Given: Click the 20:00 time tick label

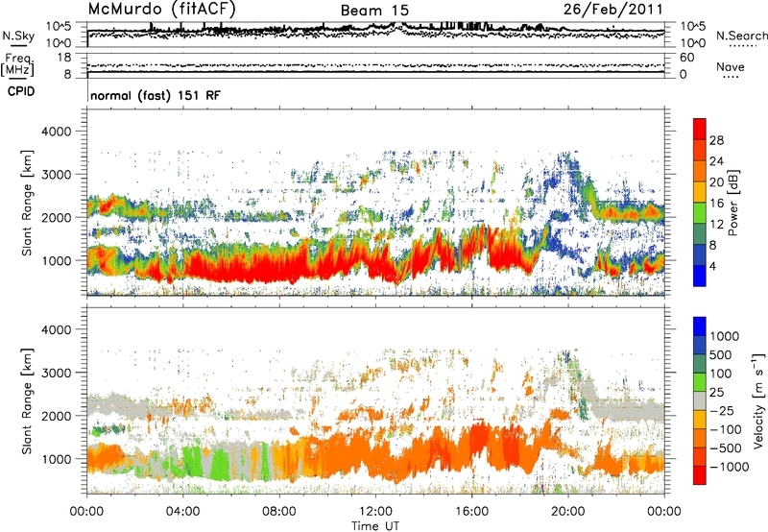Looking at the screenshot, I should click(x=567, y=512).
